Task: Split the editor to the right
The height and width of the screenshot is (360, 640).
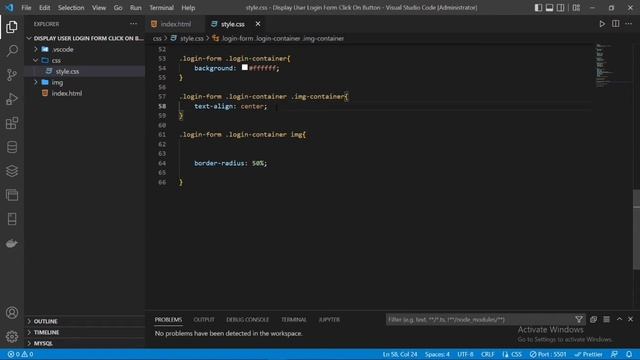Action: 616,24
